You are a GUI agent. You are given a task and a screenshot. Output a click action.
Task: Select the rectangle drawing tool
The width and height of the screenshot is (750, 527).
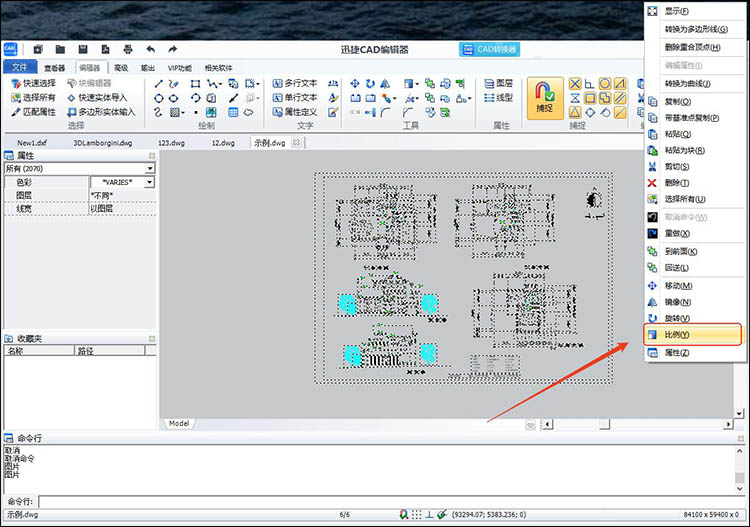(195, 84)
